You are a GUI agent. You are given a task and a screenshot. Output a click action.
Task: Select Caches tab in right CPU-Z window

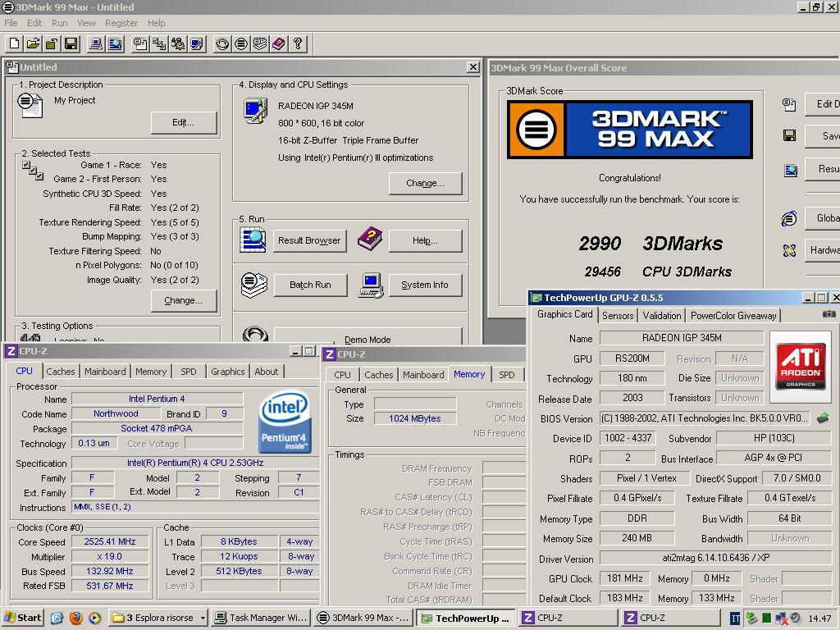tap(379, 374)
